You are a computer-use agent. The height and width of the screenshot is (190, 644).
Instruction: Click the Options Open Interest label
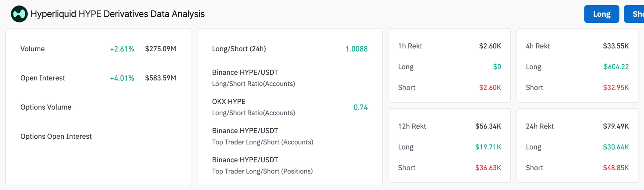pyautogui.click(x=56, y=136)
